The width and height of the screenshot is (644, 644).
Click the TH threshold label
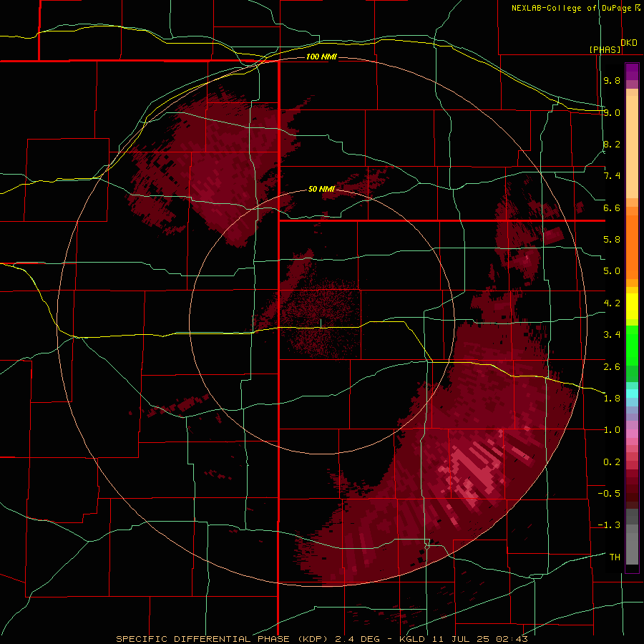tap(615, 557)
